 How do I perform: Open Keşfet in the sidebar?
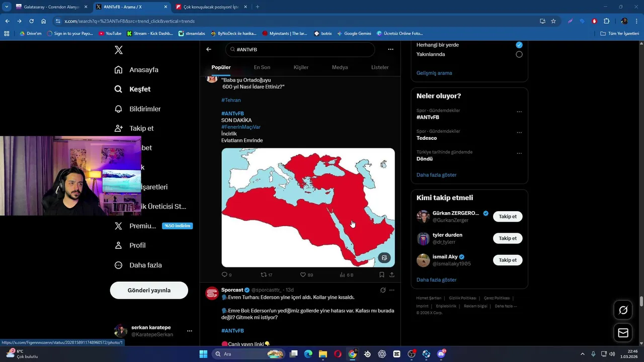[132, 89]
